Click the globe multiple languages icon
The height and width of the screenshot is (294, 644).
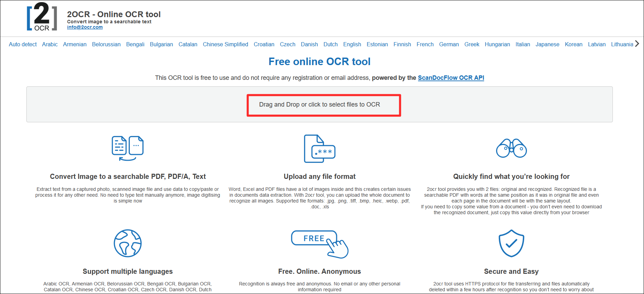coord(128,243)
